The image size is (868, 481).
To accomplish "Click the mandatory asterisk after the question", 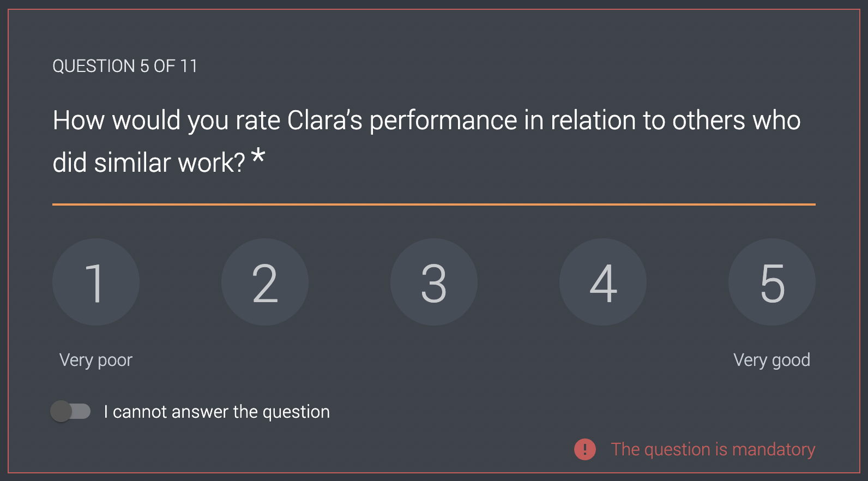I will (258, 157).
